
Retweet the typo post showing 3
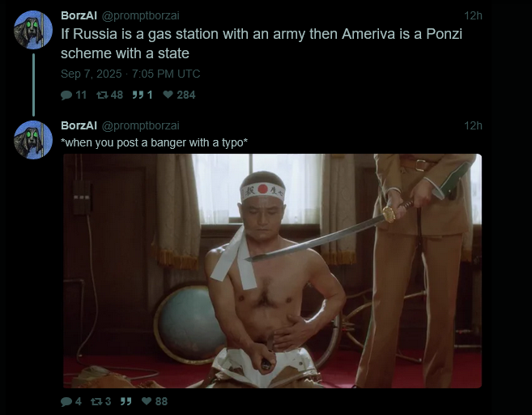coord(96,401)
